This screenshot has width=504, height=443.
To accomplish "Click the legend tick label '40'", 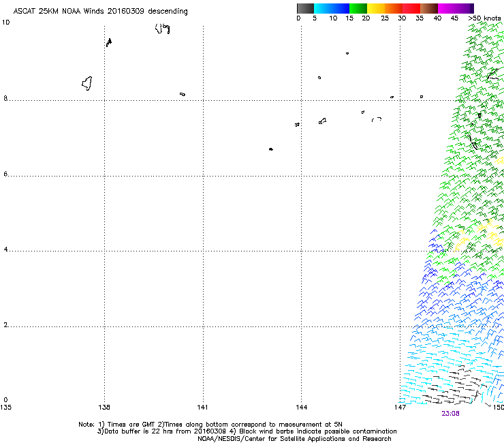I will [x=437, y=18].
